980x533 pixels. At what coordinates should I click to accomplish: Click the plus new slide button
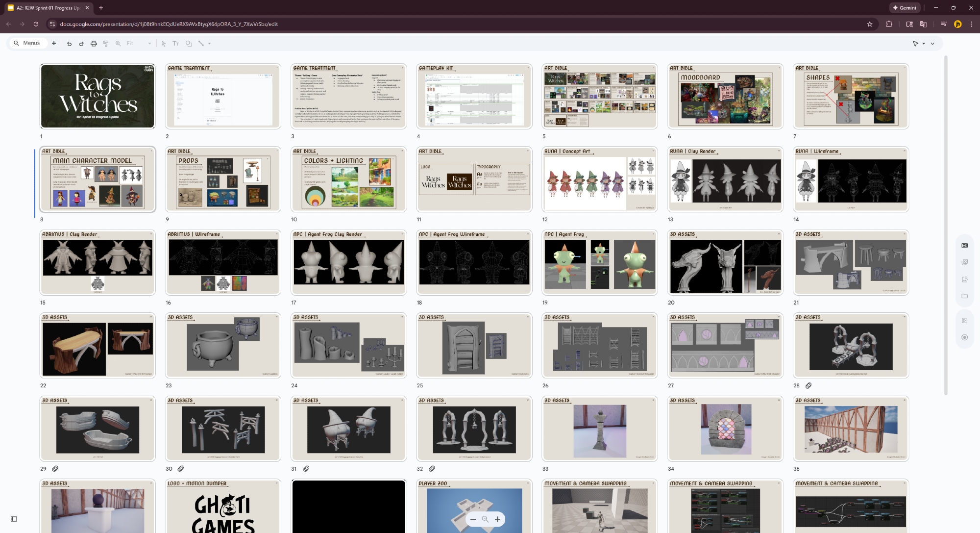[54, 43]
